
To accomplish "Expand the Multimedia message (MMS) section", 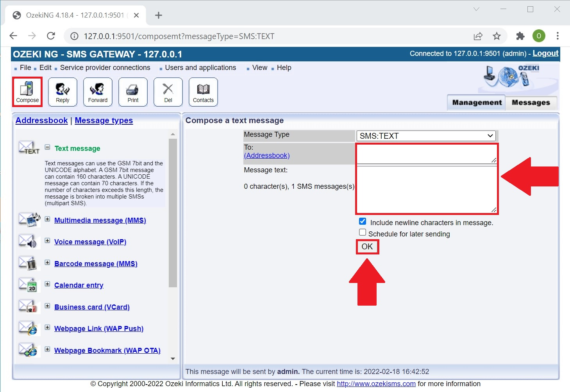I will coord(47,219).
